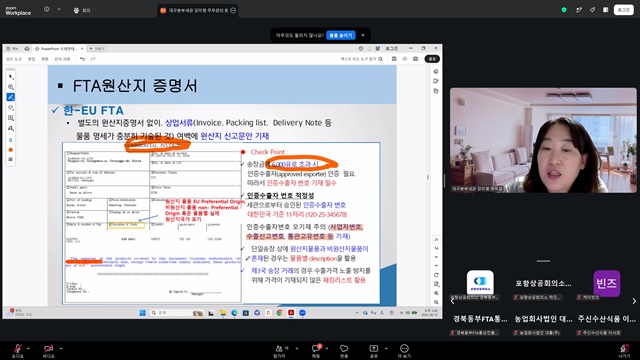Click the Windows Start button
Viewport: 640px width, 360px height.
[142, 313]
